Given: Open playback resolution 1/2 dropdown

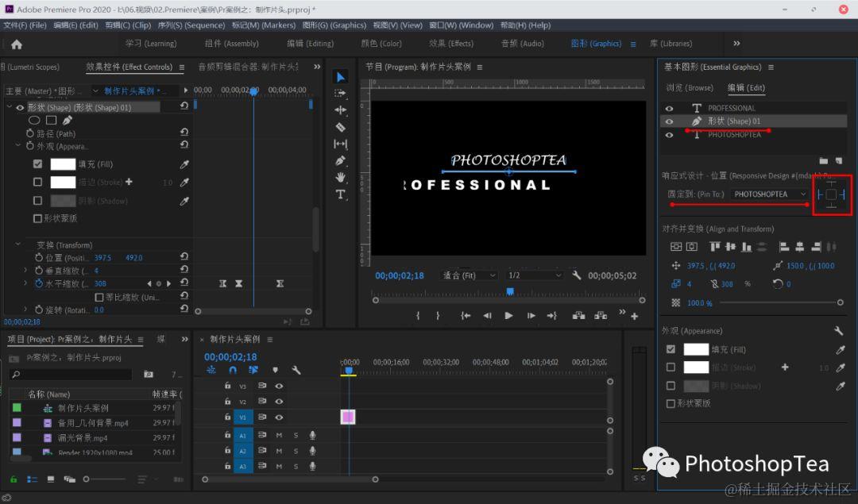Looking at the screenshot, I should pos(534,275).
